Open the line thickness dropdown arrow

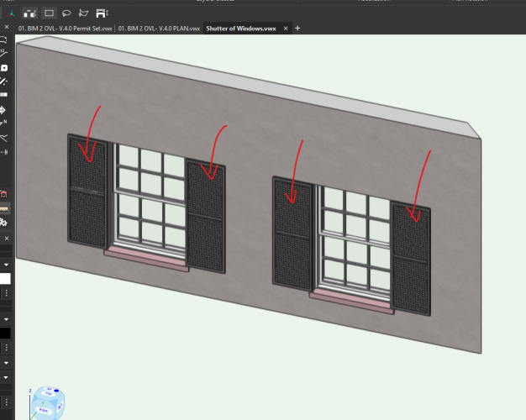(6, 363)
